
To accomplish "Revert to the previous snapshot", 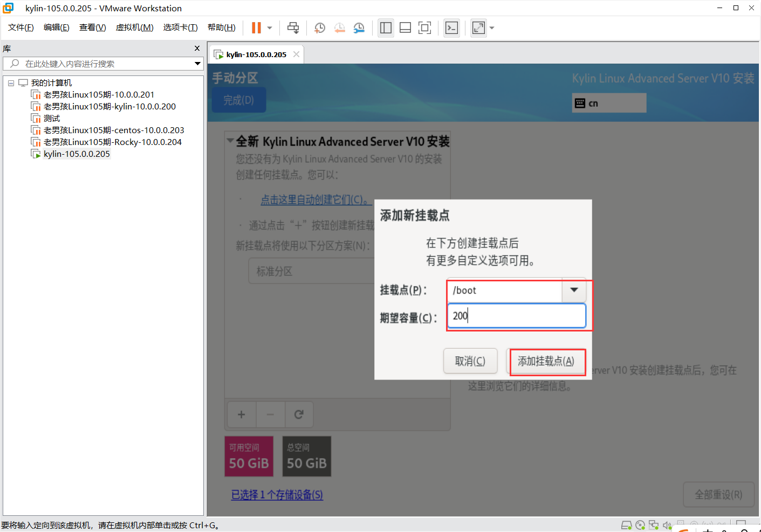I will [x=340, y=28].
